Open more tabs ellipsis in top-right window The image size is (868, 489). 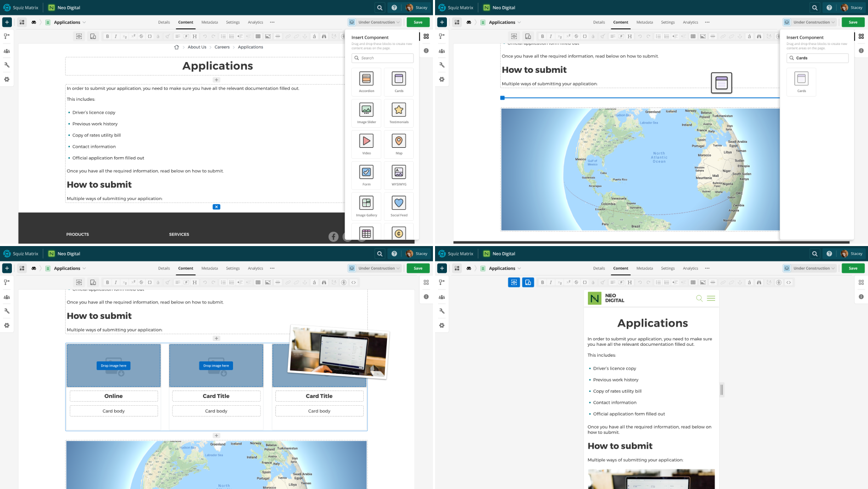point(707,22)
